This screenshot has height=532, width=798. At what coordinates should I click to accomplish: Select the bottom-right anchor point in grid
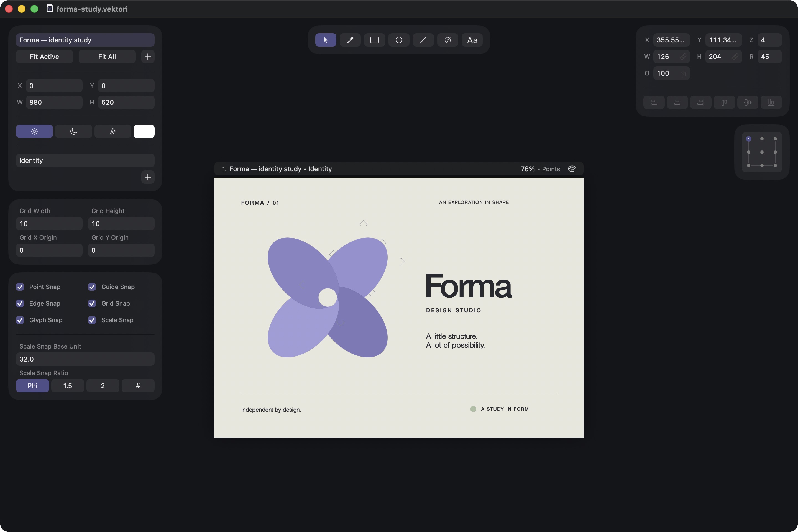(775, 165)
